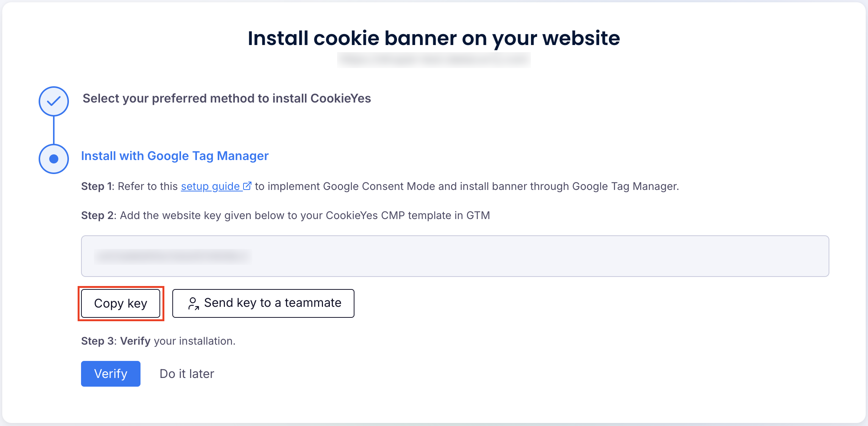Viewport: 868px width, 426px height.
Task: Choose Do it later option
Action: pyautogui.click(x=187, y=374)
